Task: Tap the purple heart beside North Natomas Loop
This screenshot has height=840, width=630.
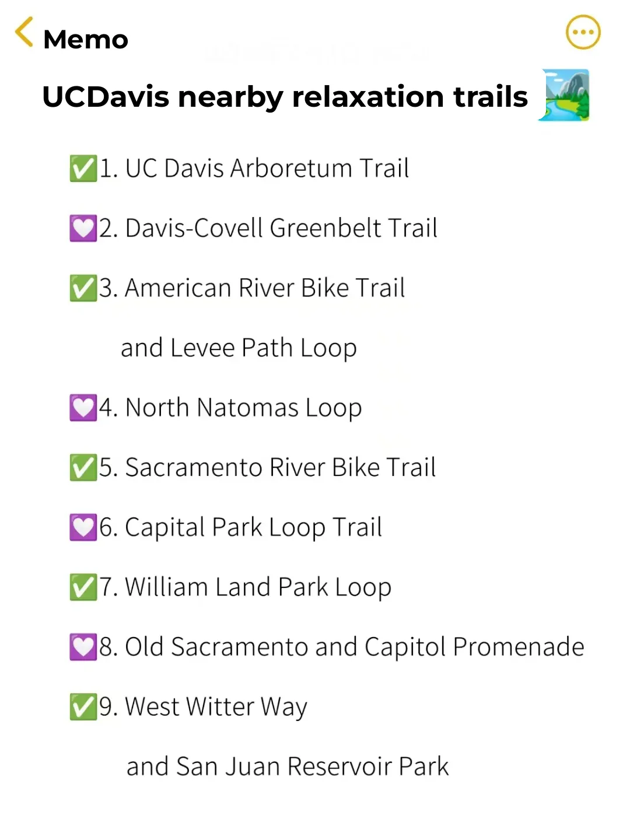Action: [x=83, y=407]
